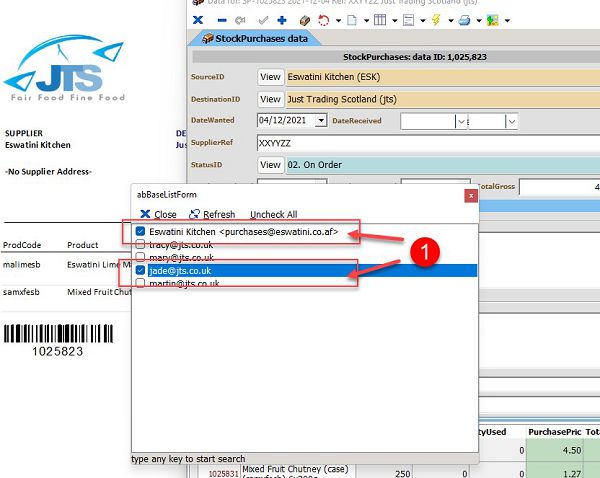Click StatusID field 02. On Order
Viewport: 600px width, 478px height.
443,165
